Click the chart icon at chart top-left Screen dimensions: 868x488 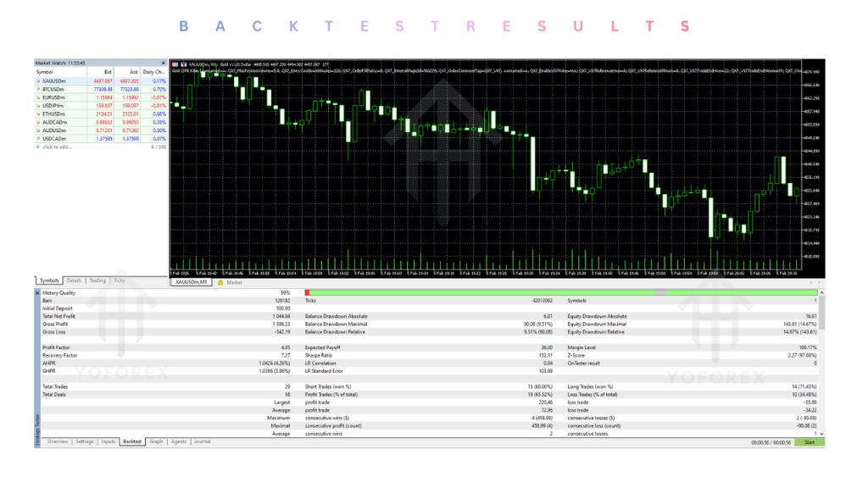[175, 64]
